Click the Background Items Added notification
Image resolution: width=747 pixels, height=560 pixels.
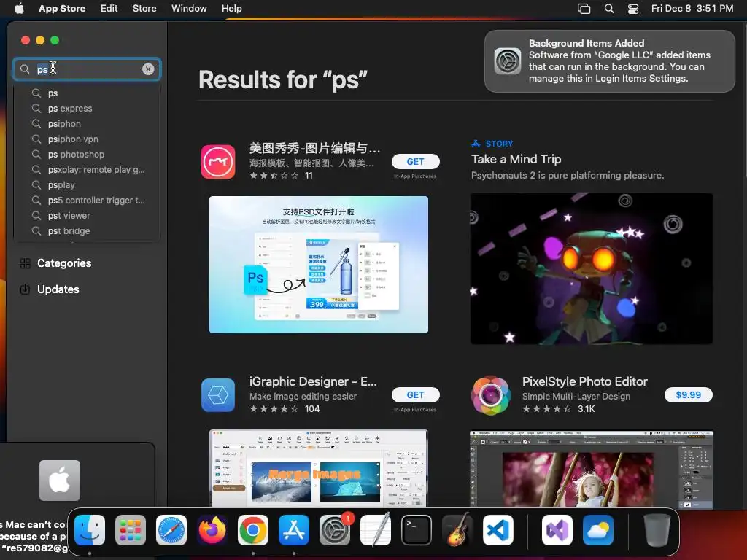coord(610,61)
